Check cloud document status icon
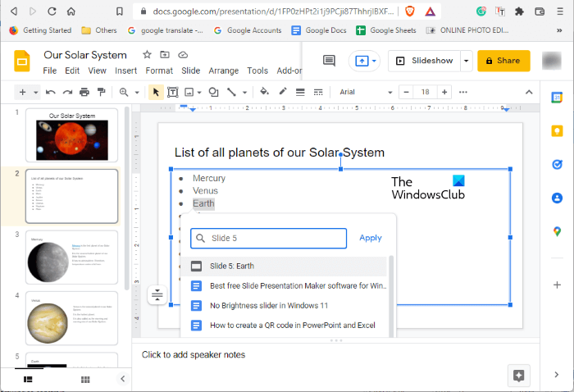574x392 pixels. (183, 55)
